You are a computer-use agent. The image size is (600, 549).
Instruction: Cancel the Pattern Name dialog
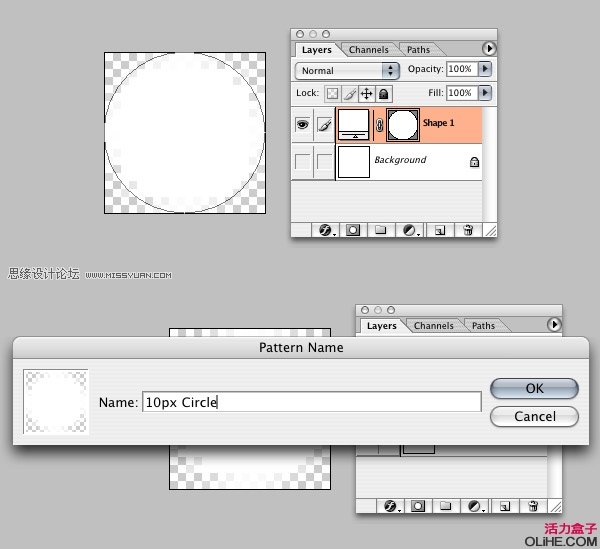click(534, 416)
